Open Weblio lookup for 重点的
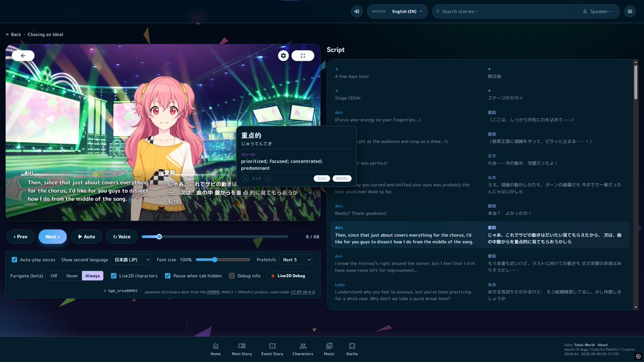644x362 pixels. point(342,179)
